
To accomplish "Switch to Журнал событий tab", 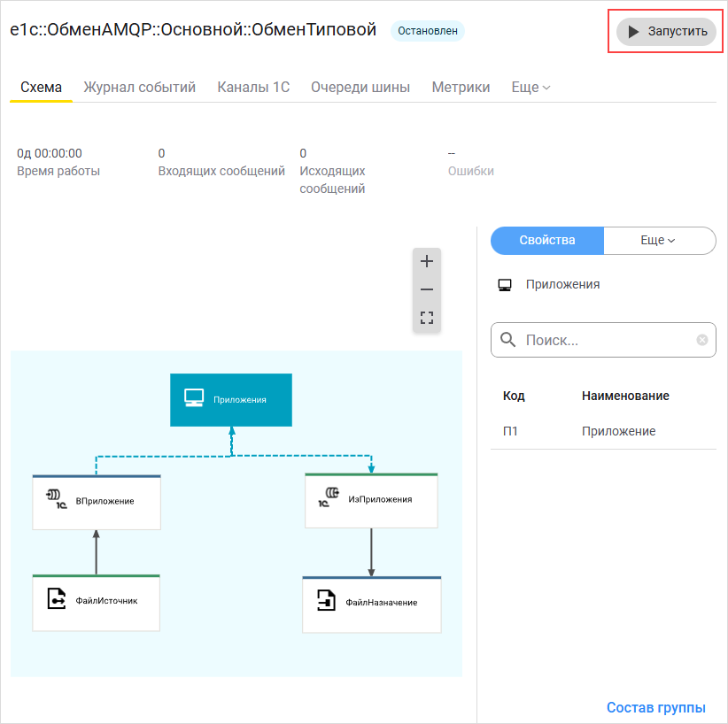I will pos(139,88).
